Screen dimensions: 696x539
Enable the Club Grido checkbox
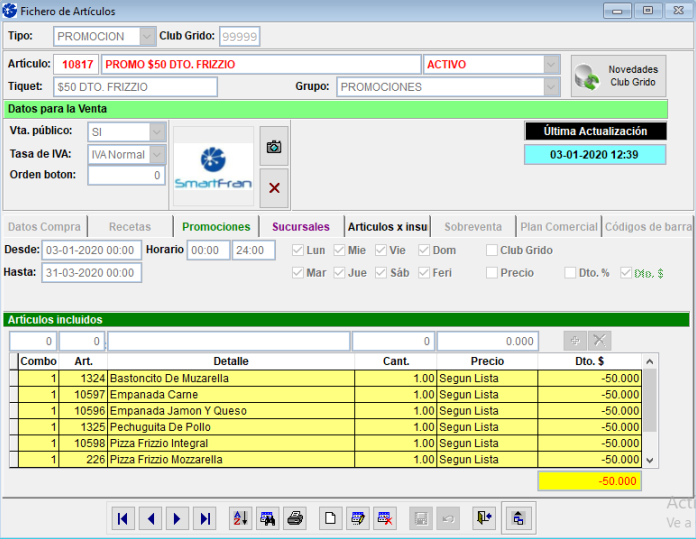[491, 250]
